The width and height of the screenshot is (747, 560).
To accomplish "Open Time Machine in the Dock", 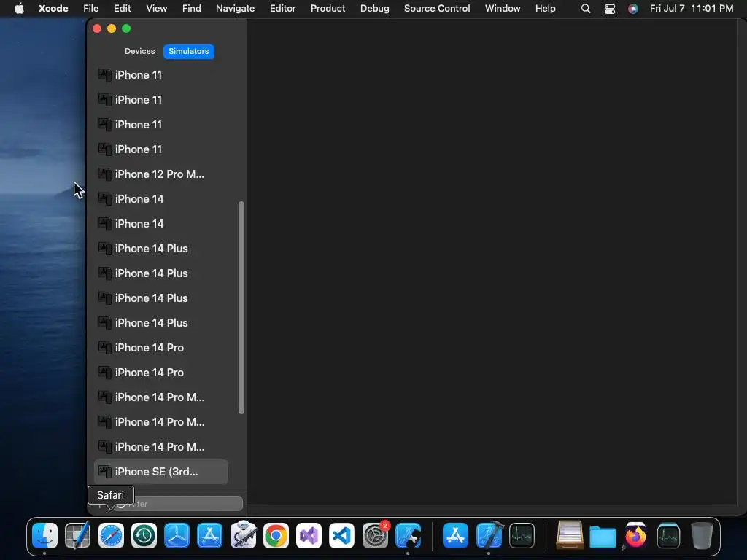I will coord(144,536).
